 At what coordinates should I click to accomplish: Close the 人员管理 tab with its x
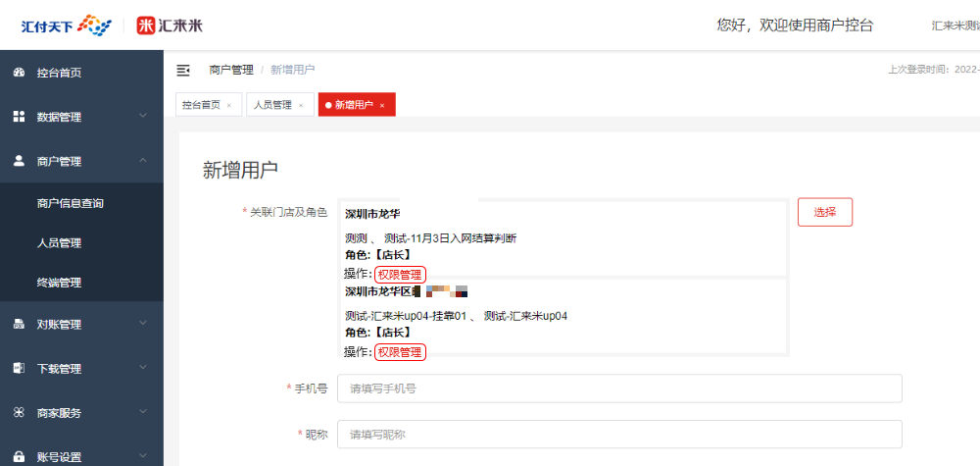click(x=301, y=106)
